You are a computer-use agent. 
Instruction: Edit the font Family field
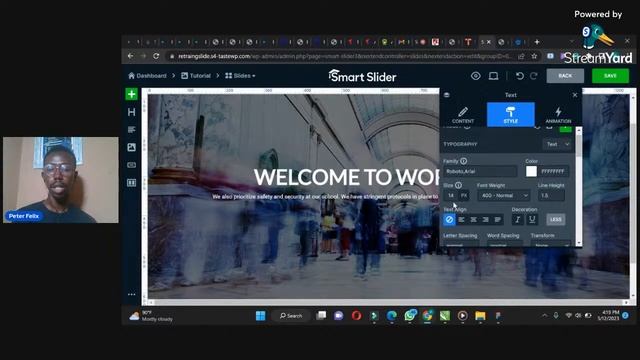point(480,171)
